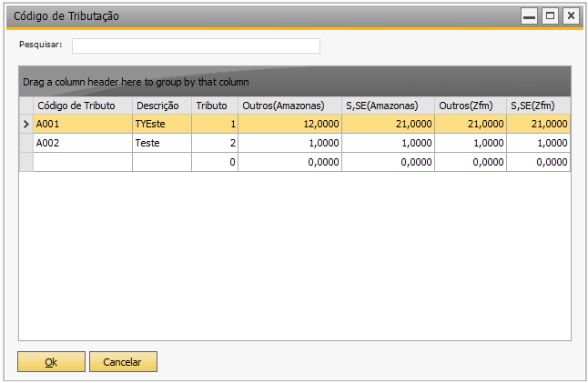
Task: Click Outros(Amazonas) 1,0000 in row A002
Action: (289, 143)
